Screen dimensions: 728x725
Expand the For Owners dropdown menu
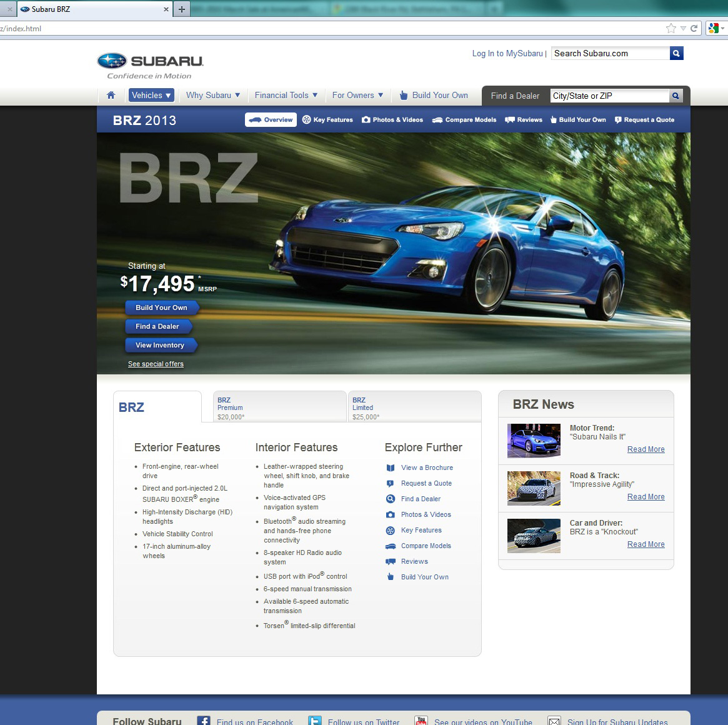point(357,95)
